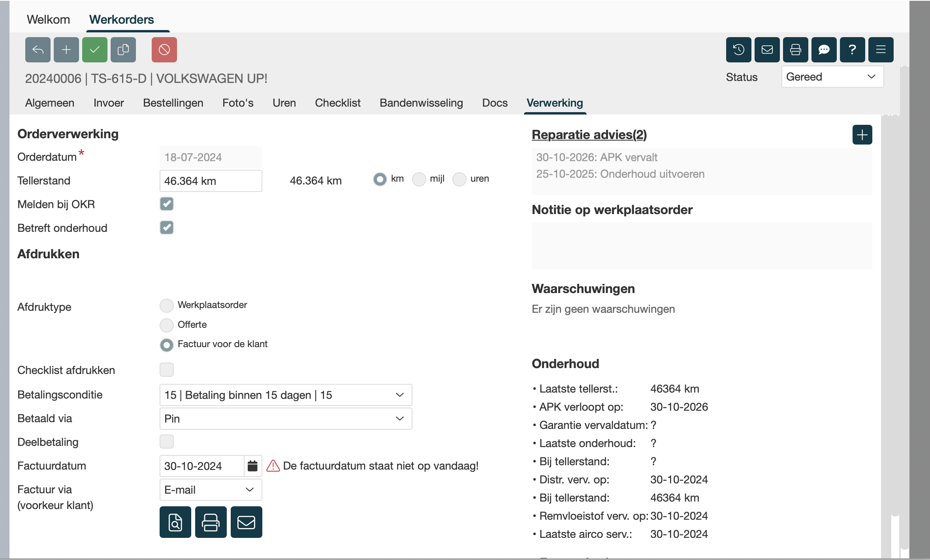Open the chat bubble icon
This screenshot has width=930, height=560.
pos(824,50)
